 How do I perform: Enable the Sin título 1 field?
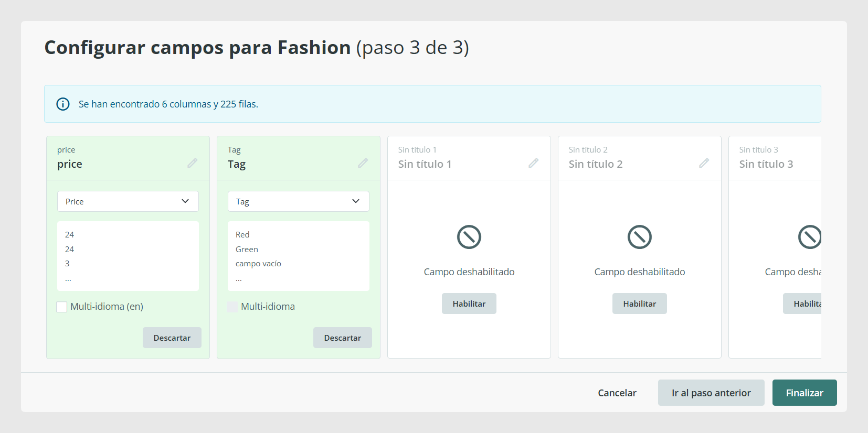[469, 304]
